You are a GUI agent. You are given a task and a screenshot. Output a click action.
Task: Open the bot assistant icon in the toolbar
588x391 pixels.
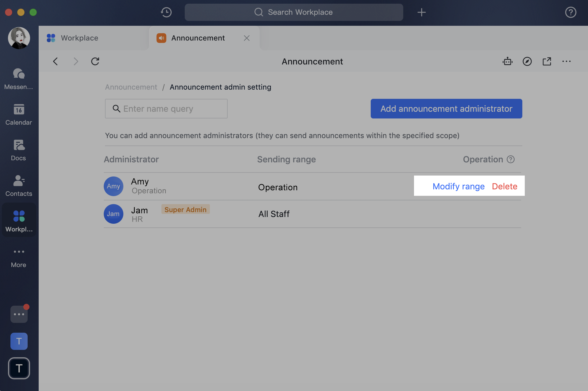[507, 61]
